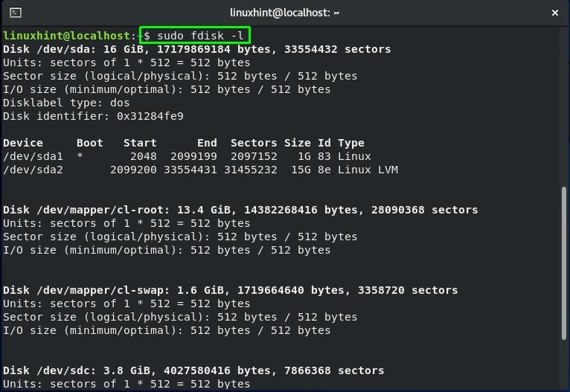
Task: Click the Linux LVM type text
Action: [x=368, y=170]
